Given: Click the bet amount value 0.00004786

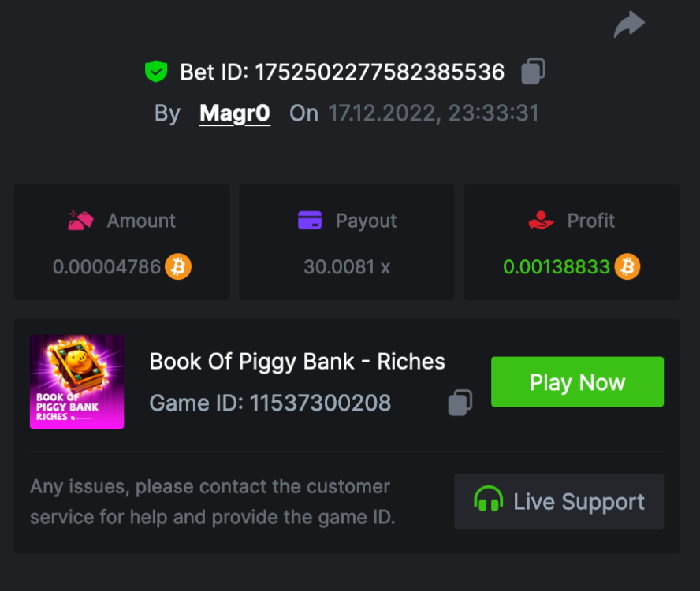Looking at the screenshot, I should coord(107,267).
